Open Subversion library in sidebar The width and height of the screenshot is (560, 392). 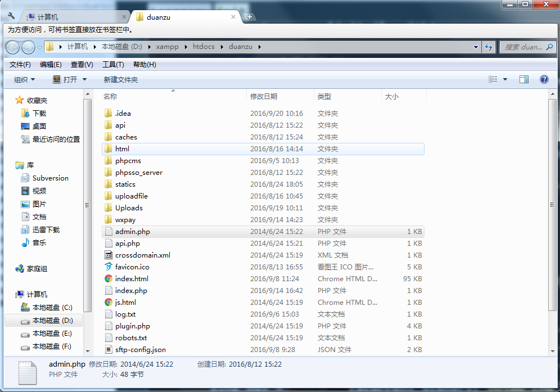[44, 178]
